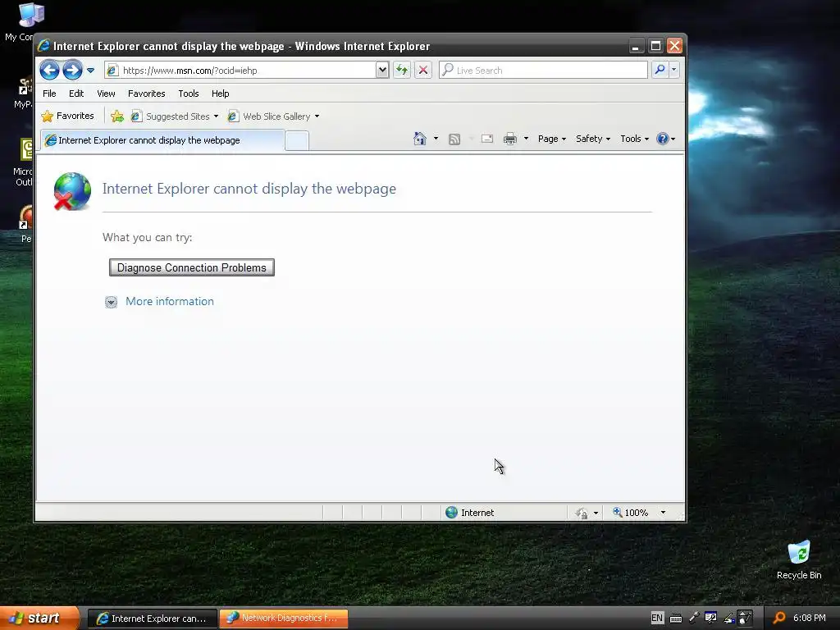Click the globe with red X error icon
Image resolution: width=840 pixels, height=630 pixels.
[72, 191]
